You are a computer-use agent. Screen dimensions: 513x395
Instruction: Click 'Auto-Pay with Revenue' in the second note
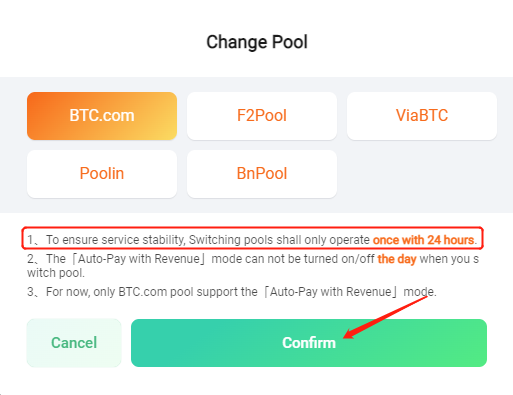tap(139, 259)
